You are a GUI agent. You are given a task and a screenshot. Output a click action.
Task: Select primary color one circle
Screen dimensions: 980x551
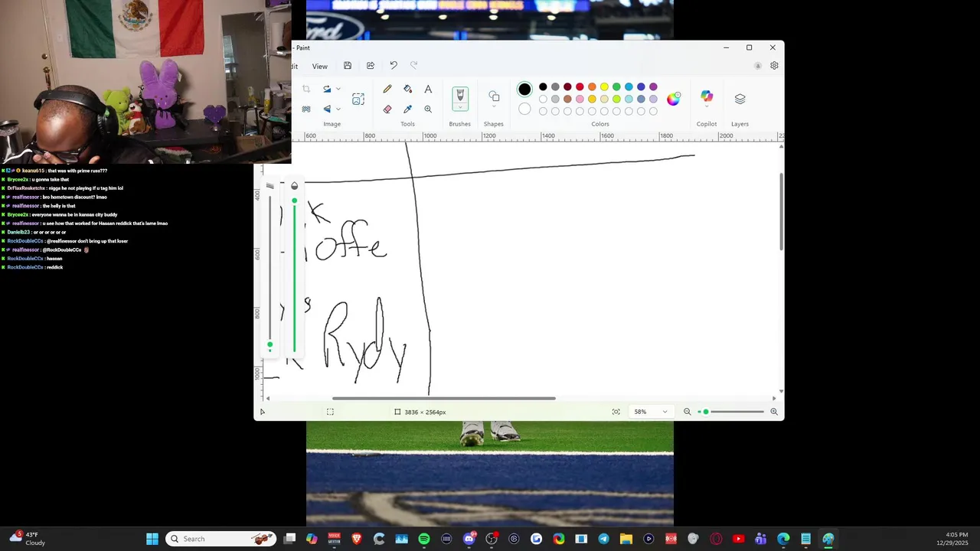click(524, 90)
